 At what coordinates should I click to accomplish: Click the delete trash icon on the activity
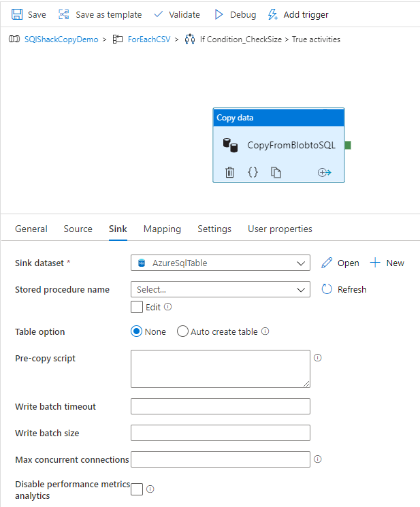pos(229,173)
